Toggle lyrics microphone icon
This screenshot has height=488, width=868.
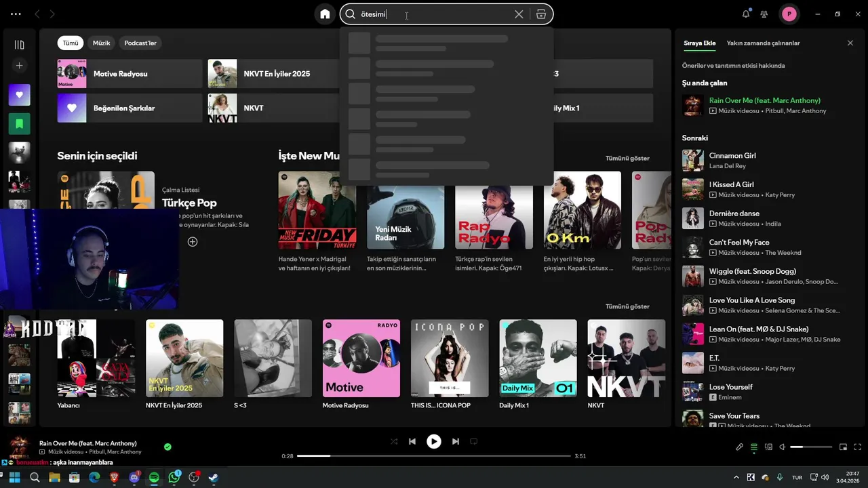tap(740, 447)
